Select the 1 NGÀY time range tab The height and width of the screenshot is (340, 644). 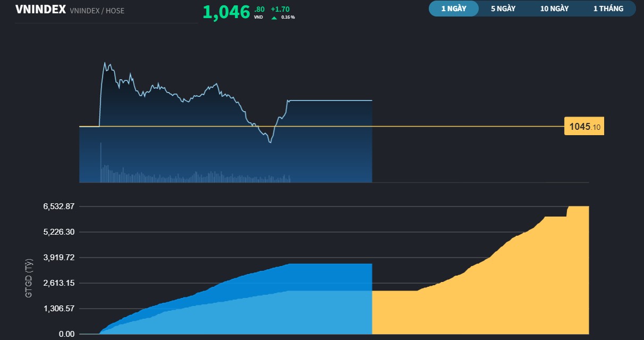pyautogui.click(x=453, y=9)
